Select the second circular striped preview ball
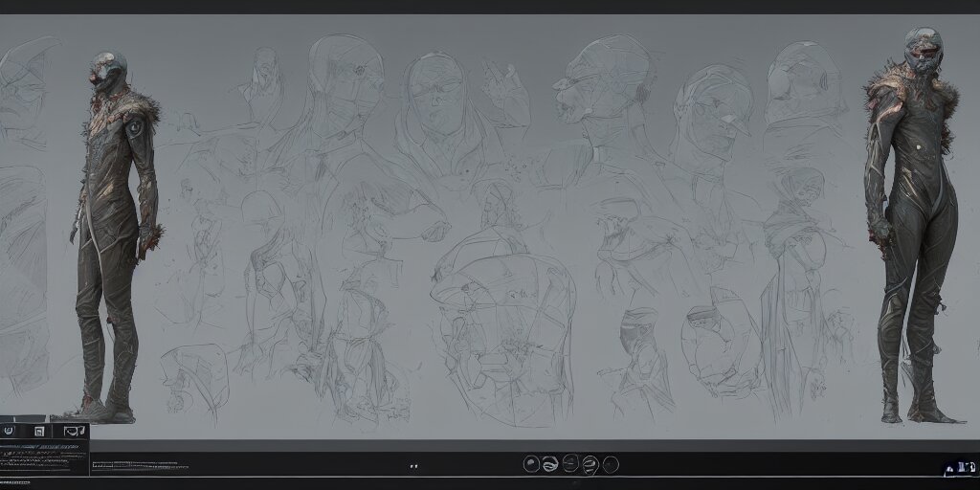The width and height of the screenshot is (980, 490). (x=550, y=464)
